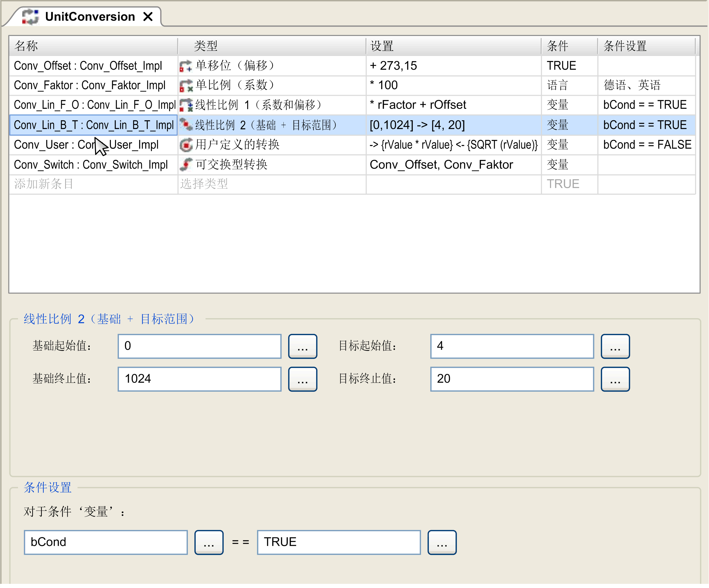Screen dimensions: 709x588
Task: Select the UnitConversion tab label
Action: click(90, 17)
